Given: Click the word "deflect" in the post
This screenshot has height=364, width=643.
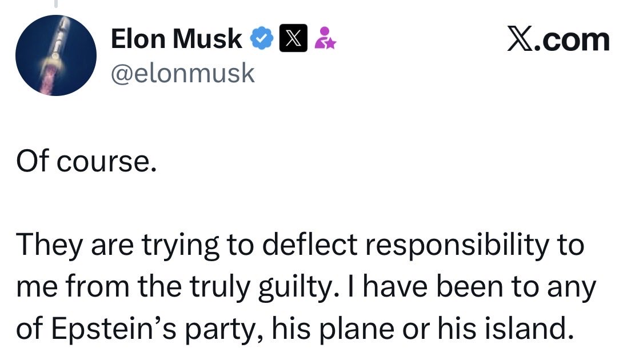Looking at the screenshot, I should tap(310, 245).
